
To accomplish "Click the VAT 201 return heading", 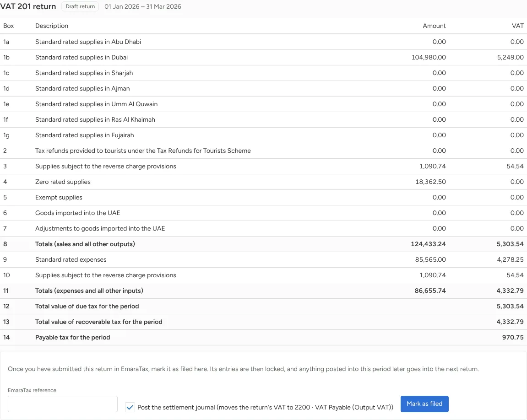I will (x=28, y=6).
